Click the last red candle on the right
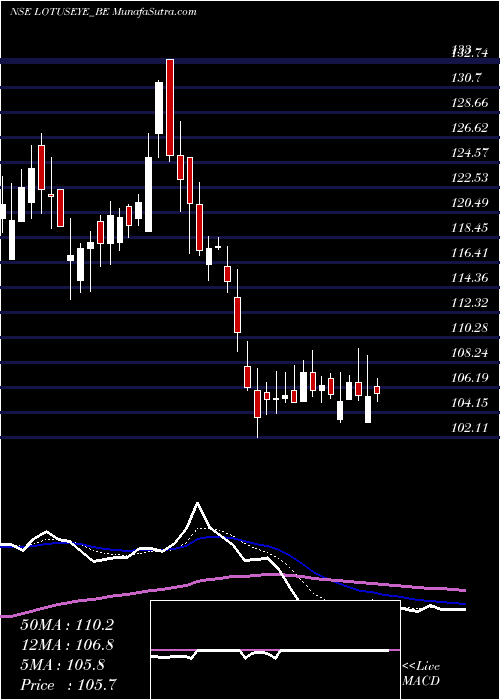The image size is (500, 700). click(377, 390)
